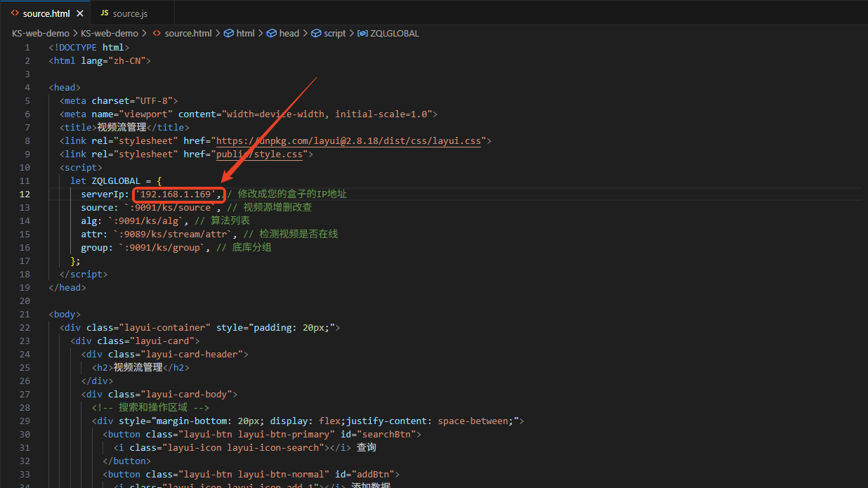Switch to the source.js tab
Image resolution: width=868 pixels, height=488 pixels.
coord(130,13)
